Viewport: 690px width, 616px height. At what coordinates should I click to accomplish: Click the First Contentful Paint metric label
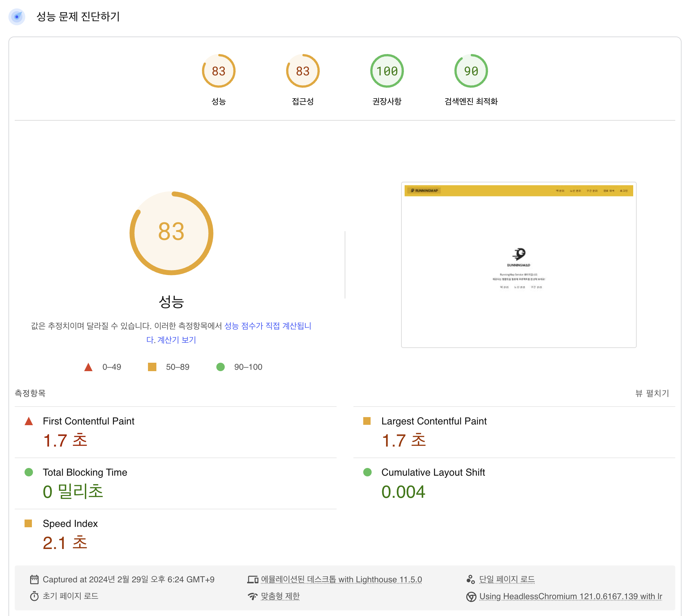click(x=88, y=421)
